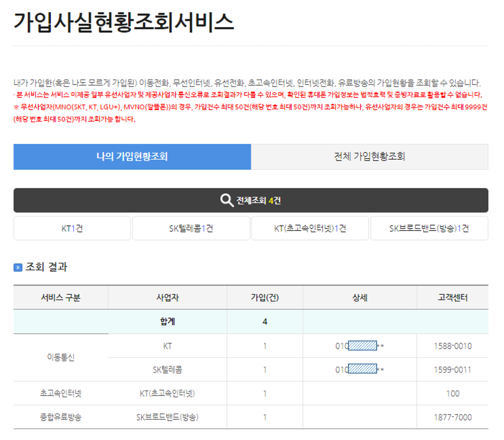Click the 1877-7000 customer center number
504x440 pixels.
pyautogui.click(x=454, y=417)
